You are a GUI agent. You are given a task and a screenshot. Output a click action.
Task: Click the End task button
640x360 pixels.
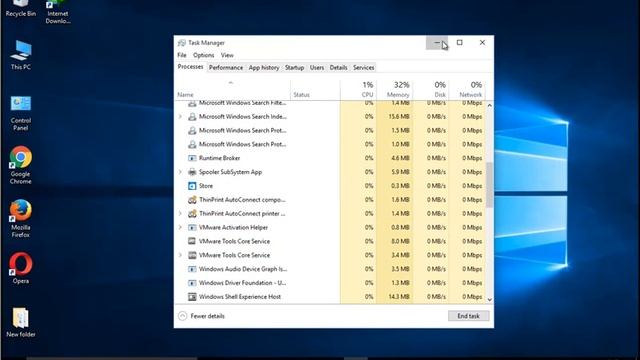468,316
